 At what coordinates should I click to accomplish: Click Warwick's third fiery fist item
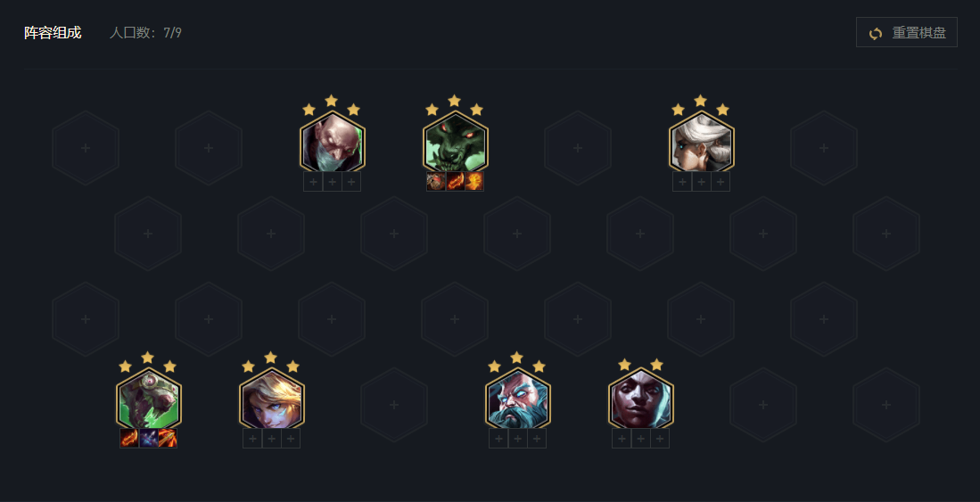[x=474, y=182]
